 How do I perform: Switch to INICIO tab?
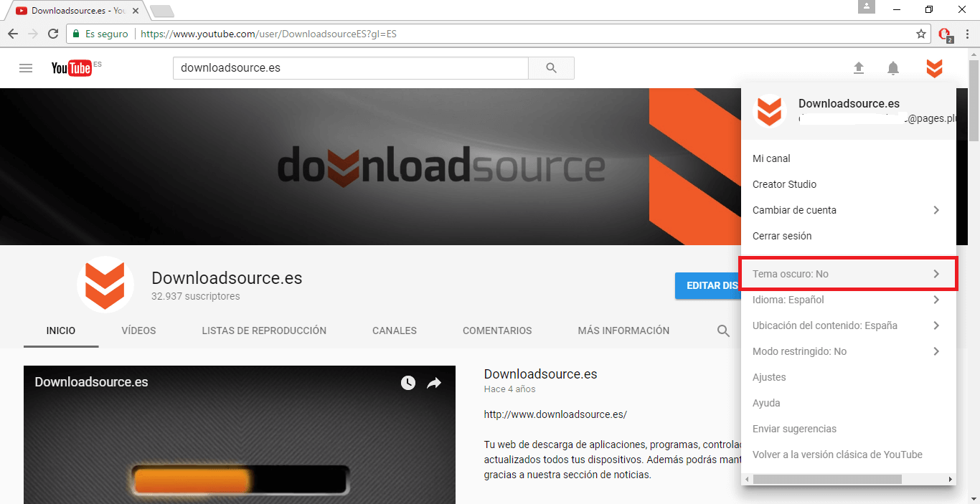coord(61,331)
